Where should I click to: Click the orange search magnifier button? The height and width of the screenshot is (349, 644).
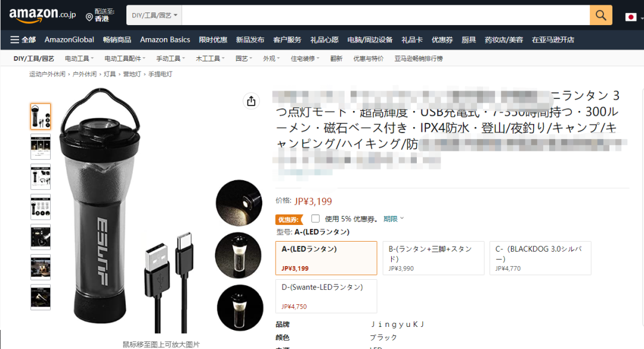coord(601,15)
